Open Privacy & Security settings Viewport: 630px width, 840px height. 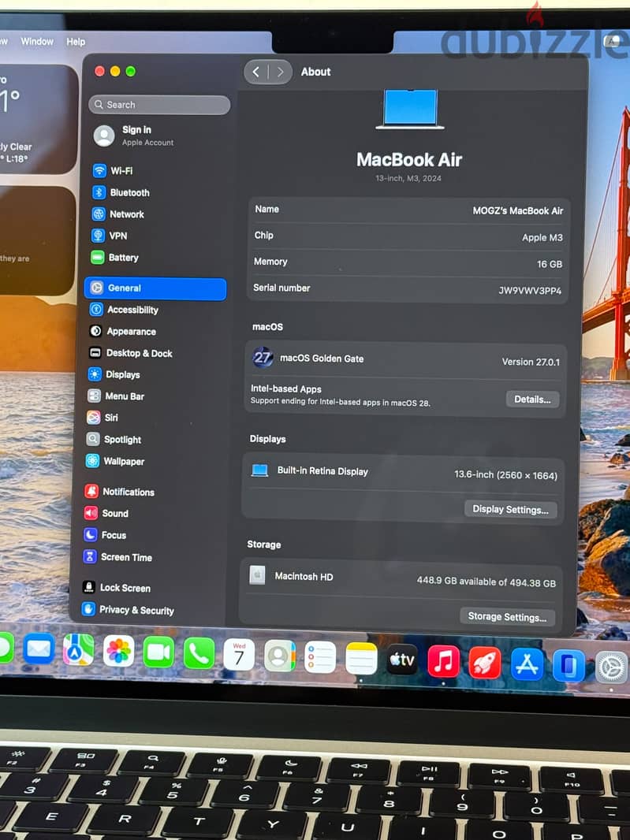pos(128,610)
